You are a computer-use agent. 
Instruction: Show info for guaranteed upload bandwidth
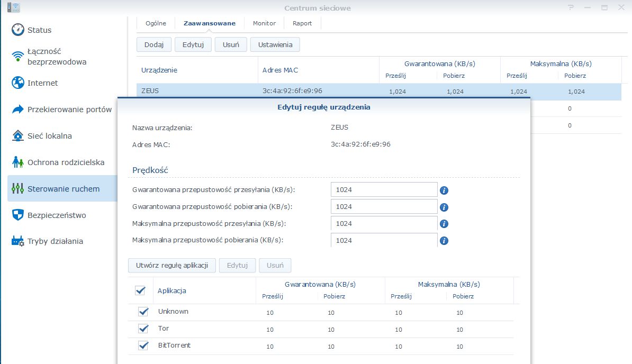click(x=444, y=190)
